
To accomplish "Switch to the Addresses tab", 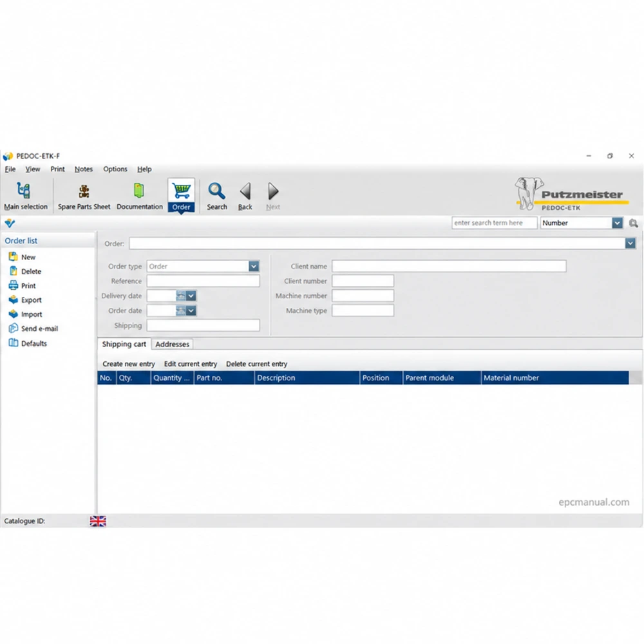I will click(x=172, y=344).
